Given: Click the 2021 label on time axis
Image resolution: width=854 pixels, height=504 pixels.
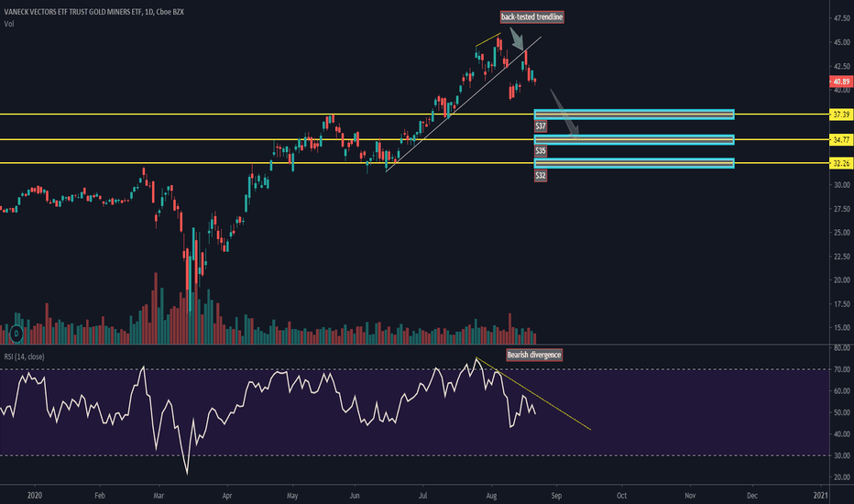Looking at the screenshot, I should point(820,495).
